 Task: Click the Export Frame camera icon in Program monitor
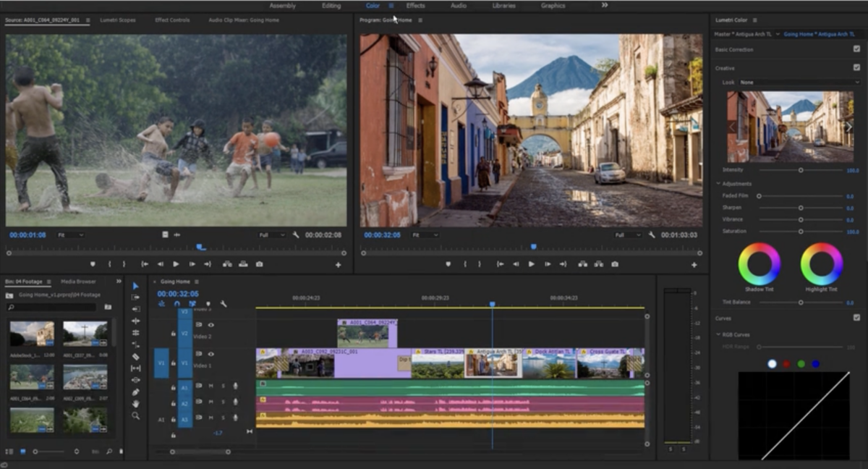[x=615, y=264]
